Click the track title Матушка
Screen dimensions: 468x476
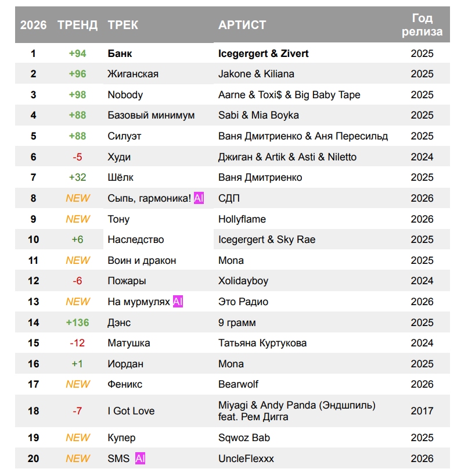click(129, 343)
